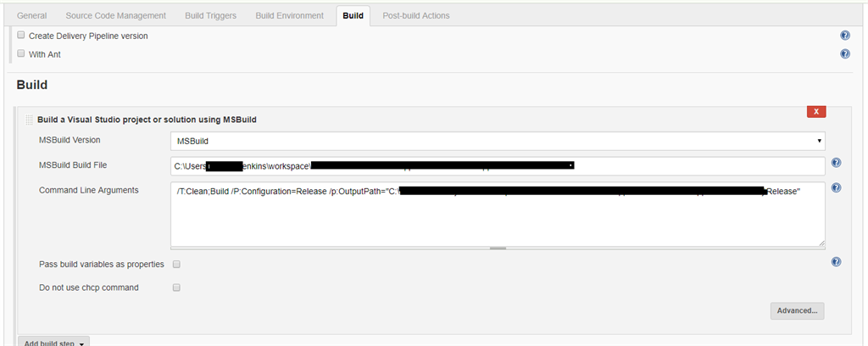
Task: Grab the MSBuild step drag handle
Action: point(30,120)
